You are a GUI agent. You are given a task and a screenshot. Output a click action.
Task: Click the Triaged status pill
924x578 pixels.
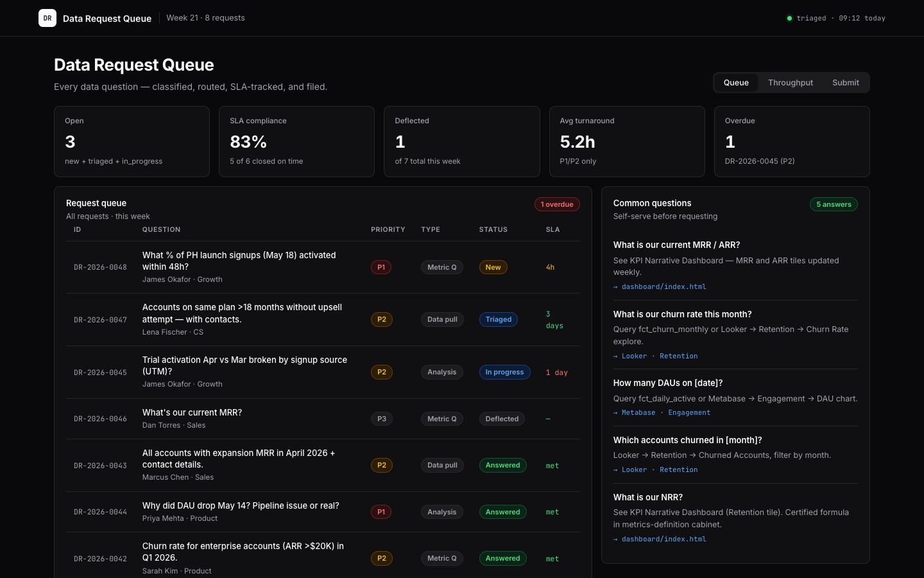pos(499,319)
